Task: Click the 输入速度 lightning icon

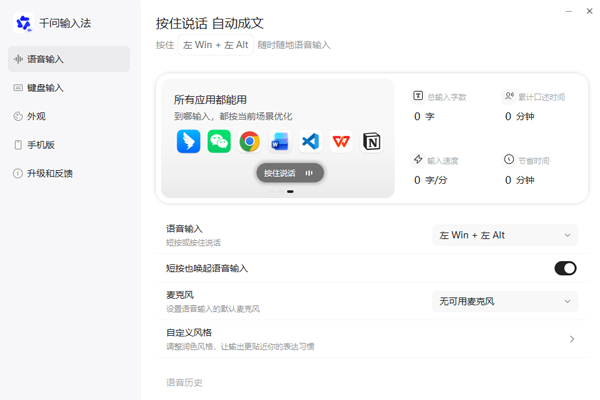Action: click(x=418, y=159)
